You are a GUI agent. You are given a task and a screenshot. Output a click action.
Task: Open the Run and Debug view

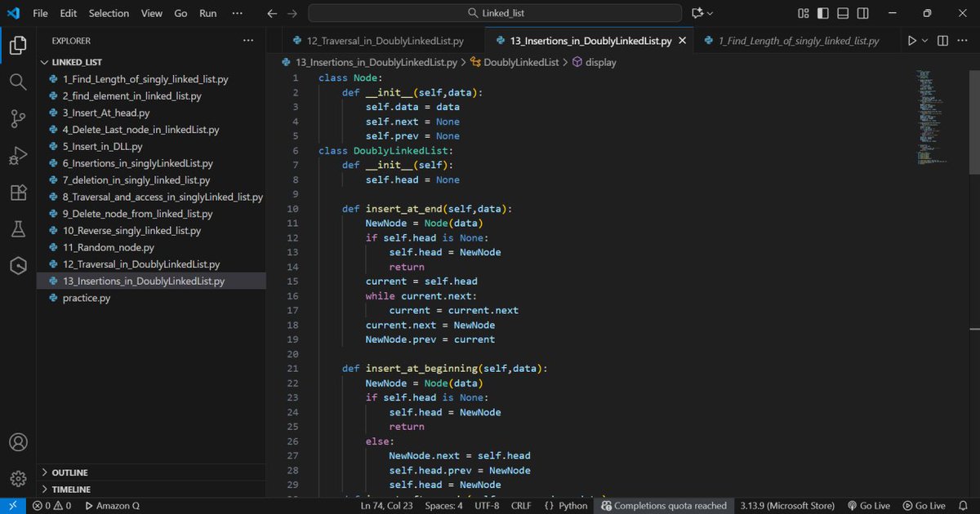[x=18, y=155]
